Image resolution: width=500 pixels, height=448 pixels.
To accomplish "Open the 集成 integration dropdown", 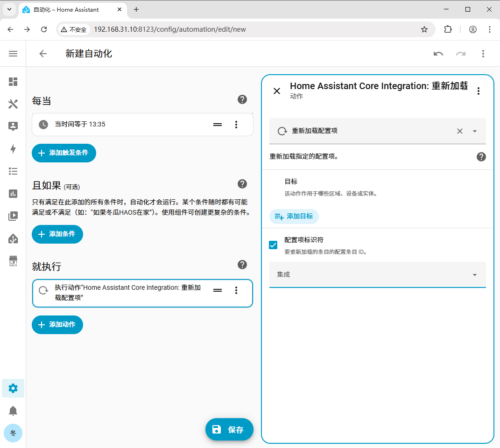I will (378, 274).
